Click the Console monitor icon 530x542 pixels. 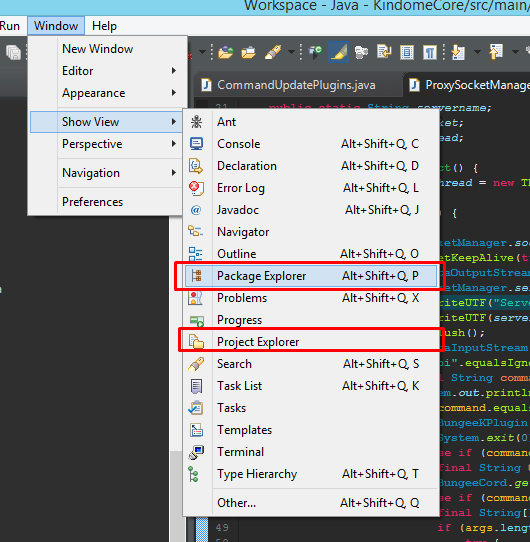pyautogui.click(x=196, y=144)
